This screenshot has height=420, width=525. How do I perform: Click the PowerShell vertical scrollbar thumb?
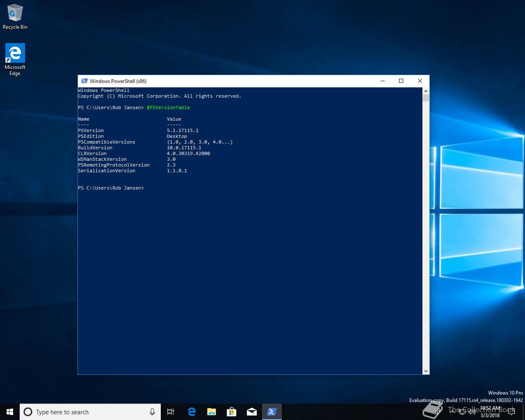[426, 98]
